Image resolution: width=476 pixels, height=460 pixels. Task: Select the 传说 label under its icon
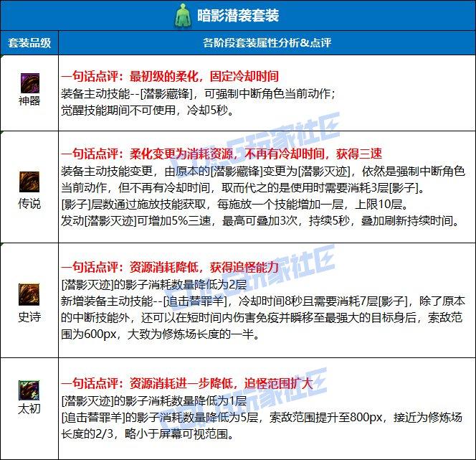pos(29,203)
